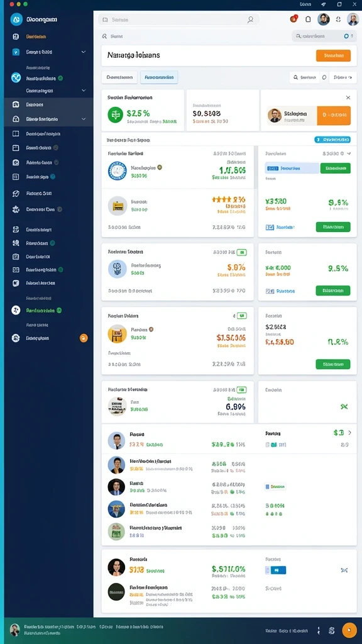Switch to the highlighted light-blue tab
Viewport: 362px width, 644px height.
click(159, 77)
